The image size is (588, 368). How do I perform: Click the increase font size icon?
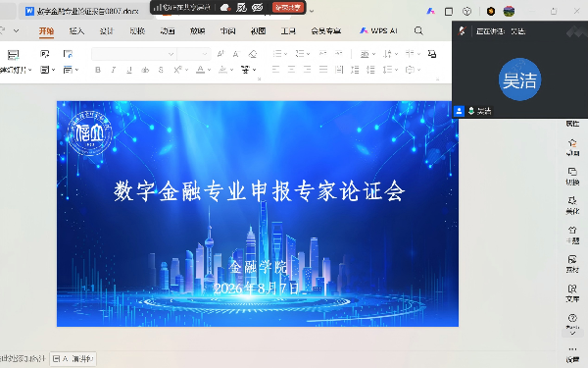click(220, 54)
